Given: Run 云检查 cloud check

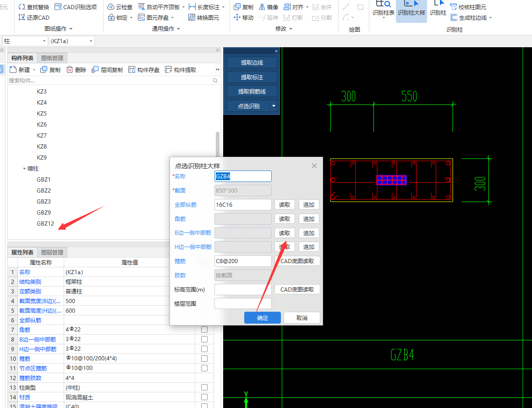Looking at the screenshot, I should click(120, 7).
